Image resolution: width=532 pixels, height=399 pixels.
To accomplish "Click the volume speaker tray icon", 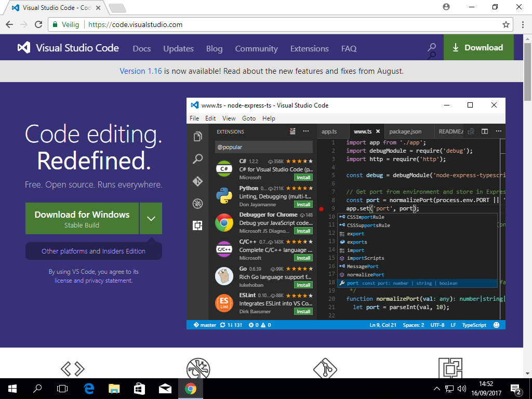I will pos(461,389).
